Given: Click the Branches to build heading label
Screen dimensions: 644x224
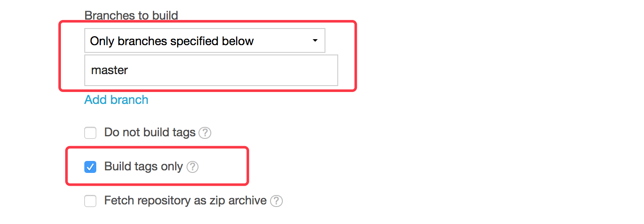Looking at the screenshot, I should coord(131,16).
